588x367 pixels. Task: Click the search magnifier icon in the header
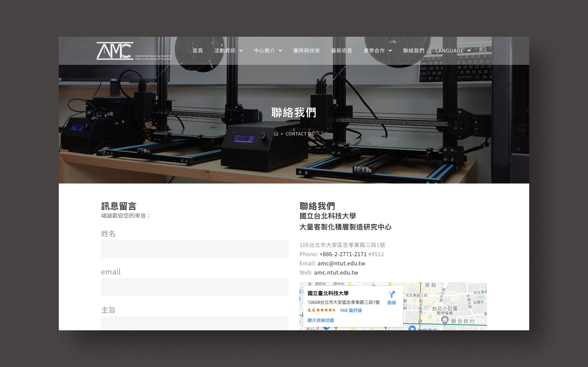484,50
